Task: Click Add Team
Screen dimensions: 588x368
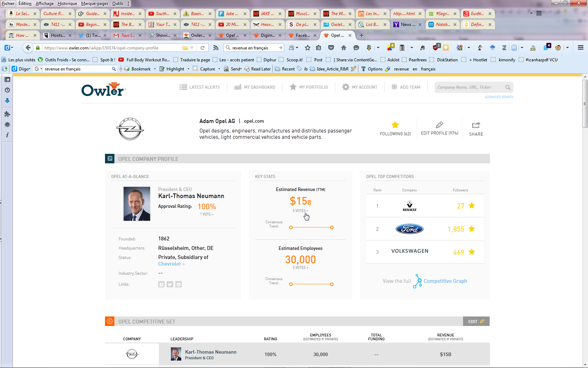Action: (x=406, y=87)
